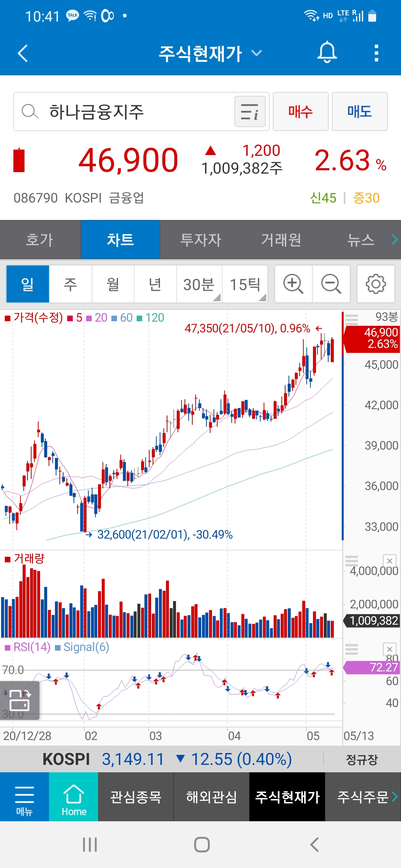This screenshot has height=868, width=401.
Task: Rotate chart with the landscape screen icon
Action: coord(20,700)
